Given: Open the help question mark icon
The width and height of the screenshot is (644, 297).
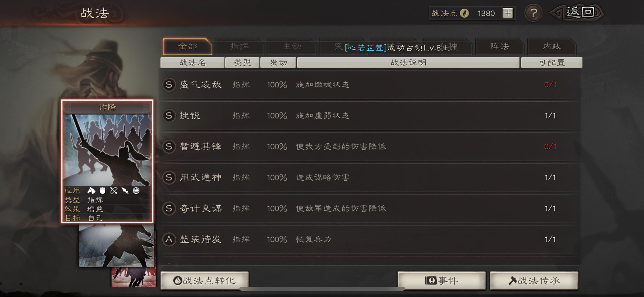Looking at the screenshot, I should point(533,13).
